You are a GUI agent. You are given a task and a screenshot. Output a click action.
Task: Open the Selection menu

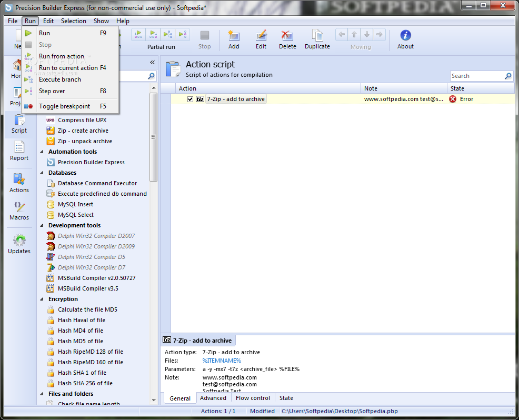(x=74, y=21)
